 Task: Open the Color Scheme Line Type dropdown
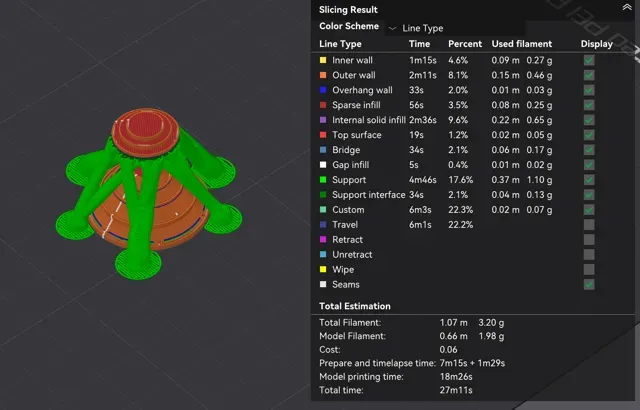[x=455, y=28]
